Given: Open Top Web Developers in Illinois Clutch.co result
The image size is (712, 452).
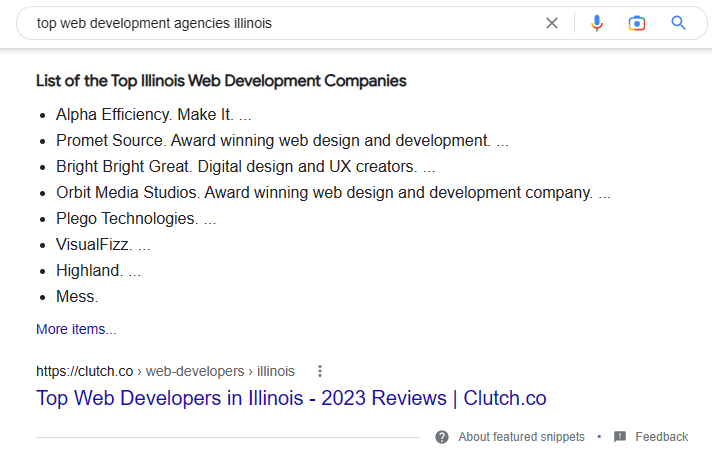Looking at the screenshot, I should click(x=291, y=398).
